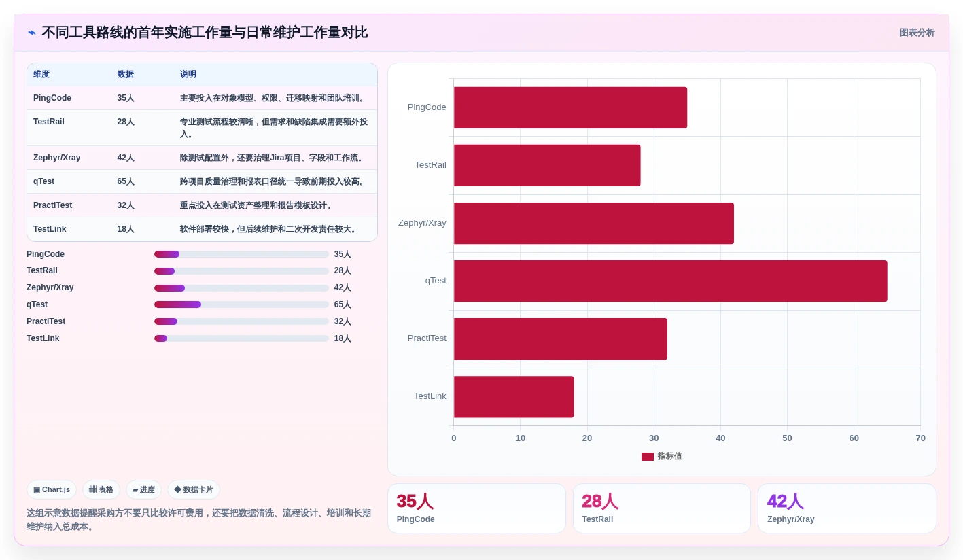
Task: Click the x-axis tick label 70
Action: pos(920,438)
